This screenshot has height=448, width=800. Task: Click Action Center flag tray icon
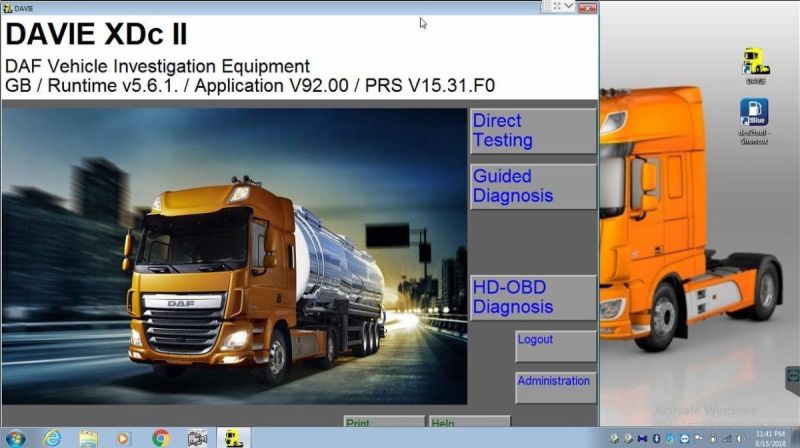(698, 437)
